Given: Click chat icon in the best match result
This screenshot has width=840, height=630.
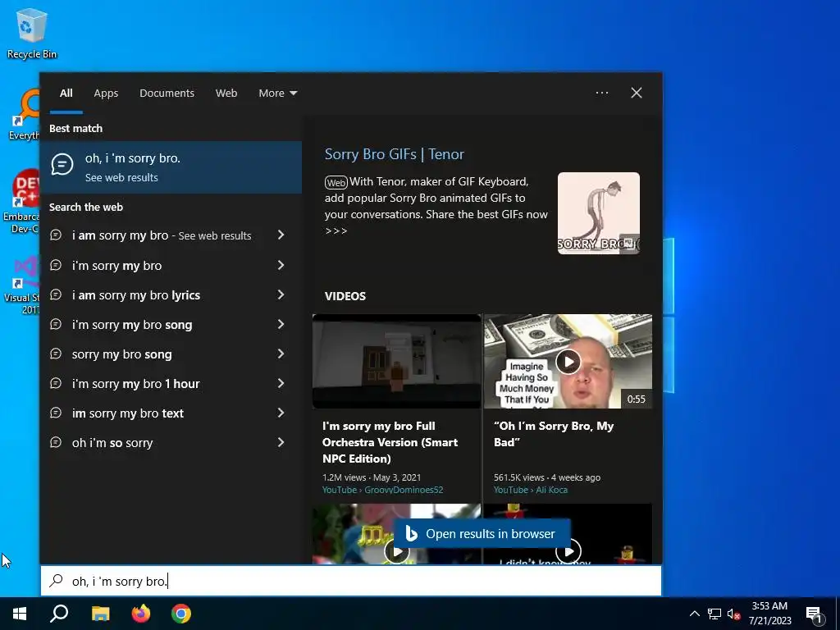Looking at the screenshot, I should tap(62, 164).
